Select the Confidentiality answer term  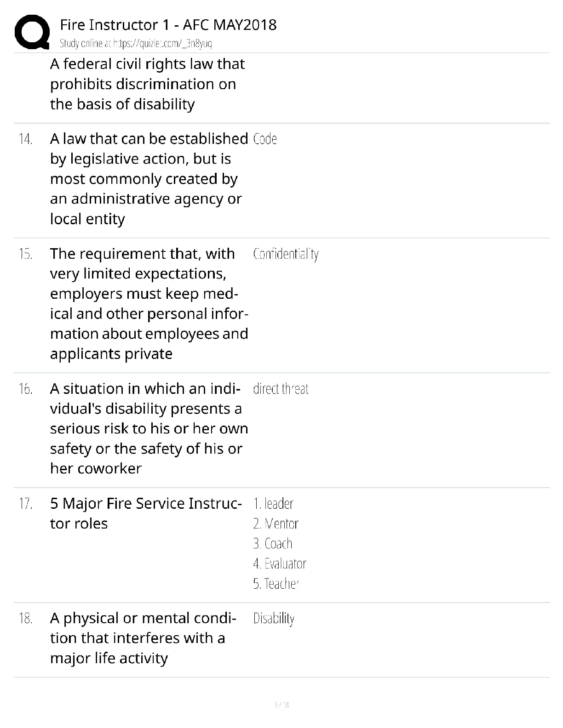pos(286,254)
